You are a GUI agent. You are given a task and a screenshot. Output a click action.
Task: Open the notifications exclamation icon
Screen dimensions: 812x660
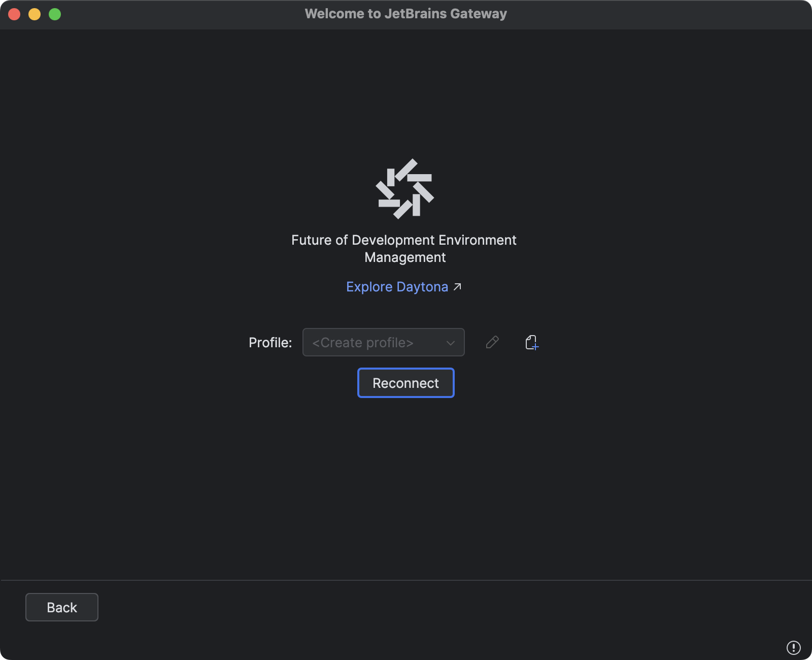point(793,647)
